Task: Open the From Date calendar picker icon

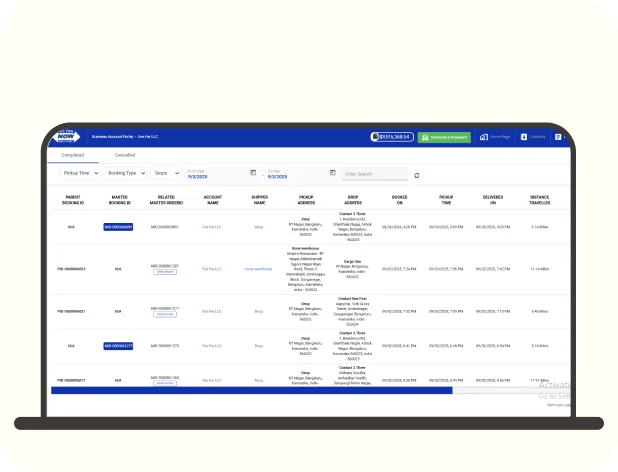Action: 252,173
